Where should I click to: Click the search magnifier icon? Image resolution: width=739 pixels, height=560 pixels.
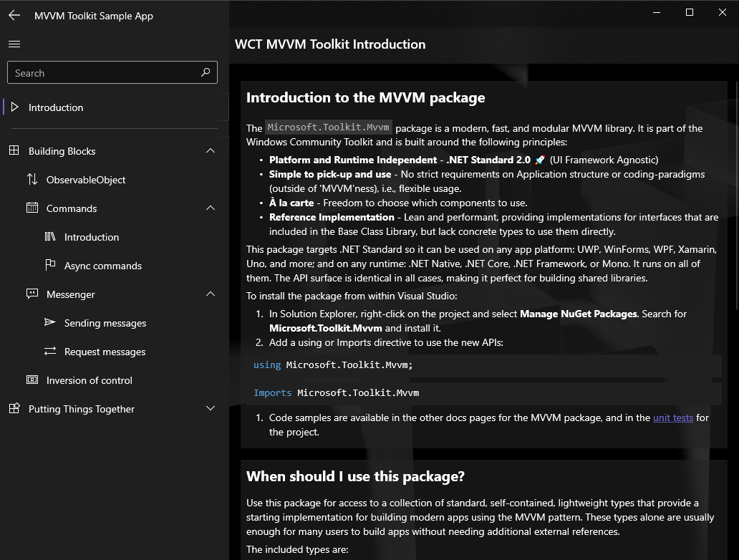pos(206,72)
